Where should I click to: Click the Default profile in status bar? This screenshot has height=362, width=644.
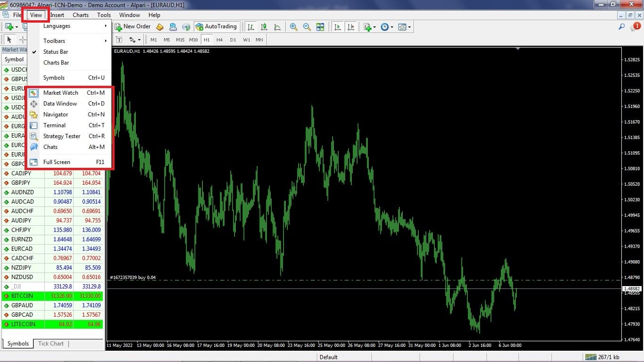click(329, 357)
